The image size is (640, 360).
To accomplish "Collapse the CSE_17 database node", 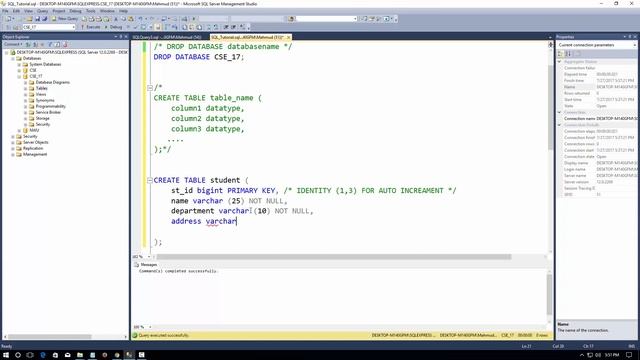I will coord(19,76).
